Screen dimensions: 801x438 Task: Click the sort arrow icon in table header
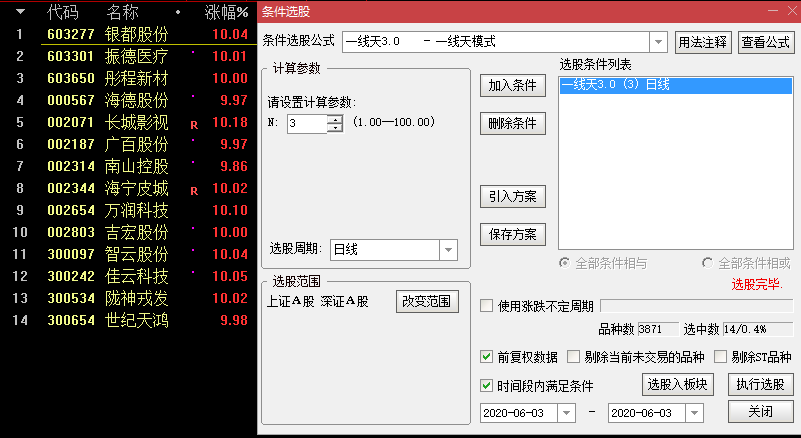[x=19, y=13]
